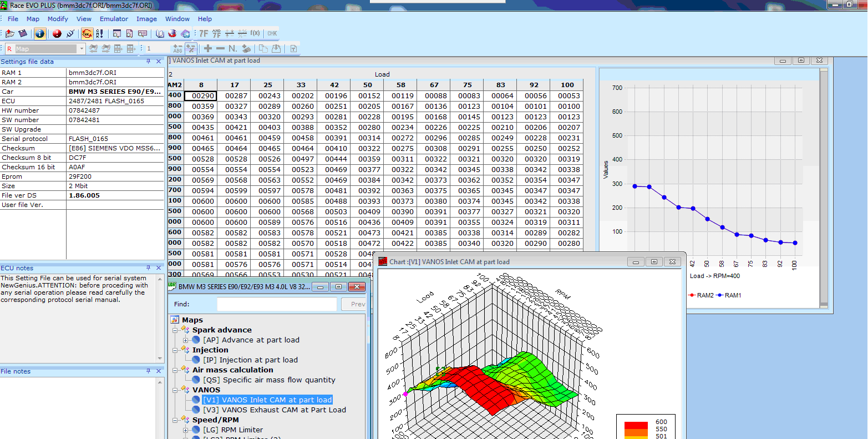Pin the Settings file data panel

click(149, 61)
